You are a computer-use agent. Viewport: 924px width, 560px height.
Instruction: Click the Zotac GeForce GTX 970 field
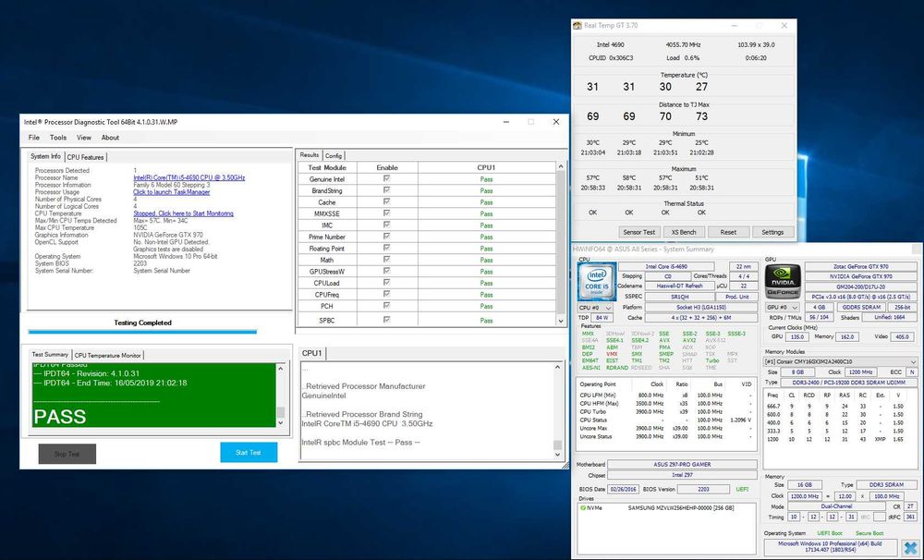(x=861, y=266)
